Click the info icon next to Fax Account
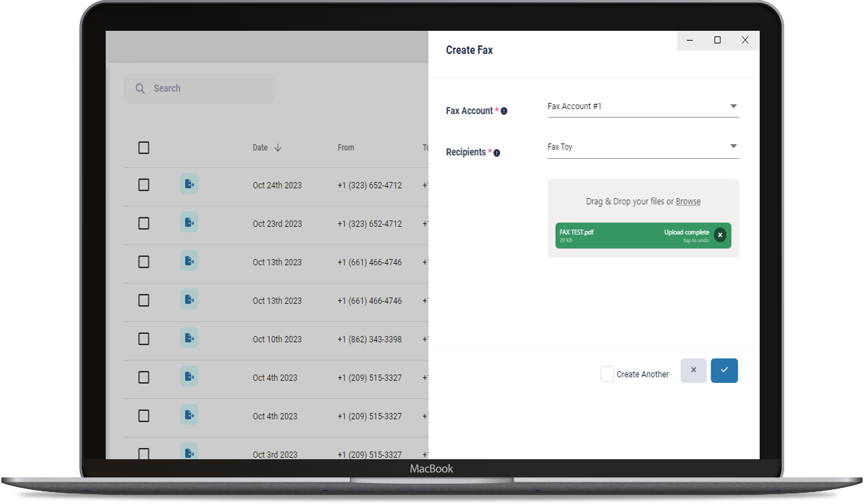Screen dimensions: 864x504 tap(504, 111)
